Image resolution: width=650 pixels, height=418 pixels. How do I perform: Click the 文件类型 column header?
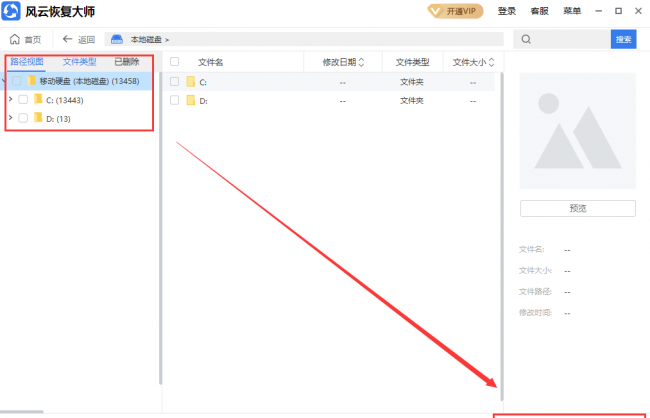click(x=412, y=62)
